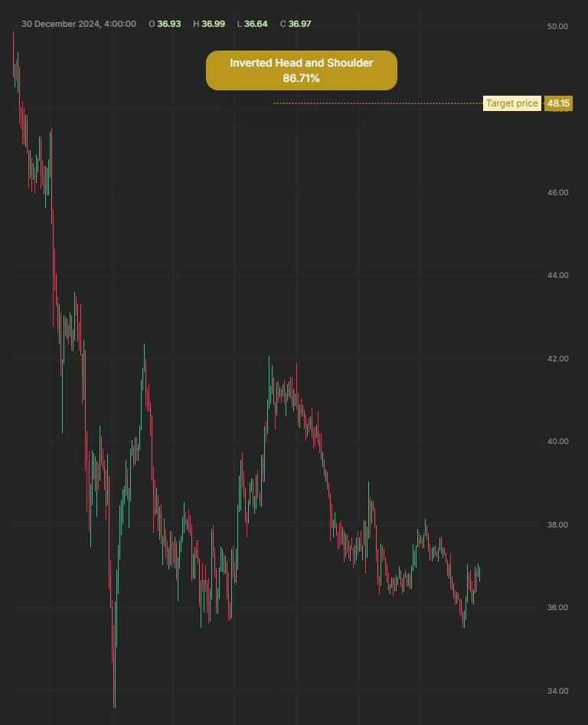Click the Inverted Head and Shoulder pattern badge
588x725 pixels.
pyautogui.click(x=302, y=70)
